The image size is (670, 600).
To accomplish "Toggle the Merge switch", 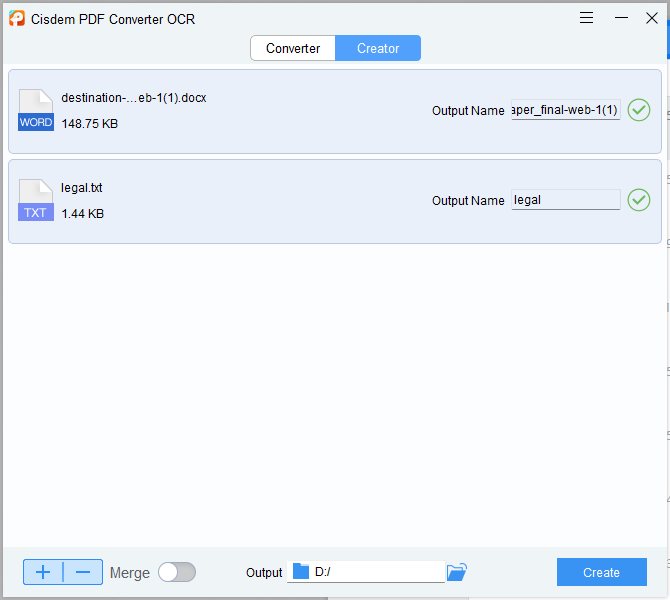I will click(x=177, y=572).
